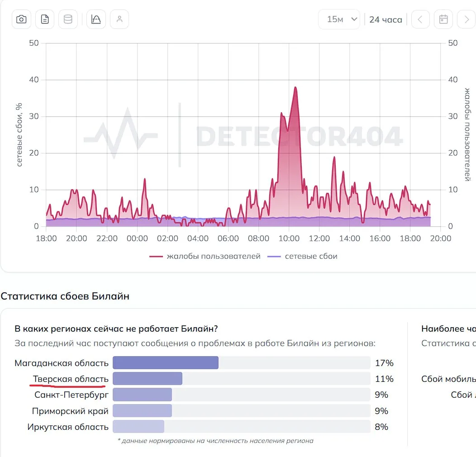Click the 00:00 time axis label

[137, 238]
